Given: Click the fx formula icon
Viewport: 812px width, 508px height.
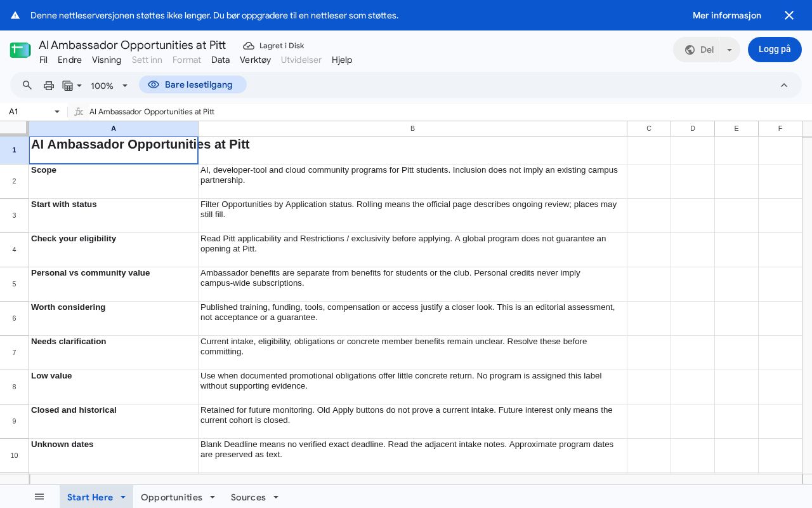Looking at the screenshot, I should (x=79, y=112).
